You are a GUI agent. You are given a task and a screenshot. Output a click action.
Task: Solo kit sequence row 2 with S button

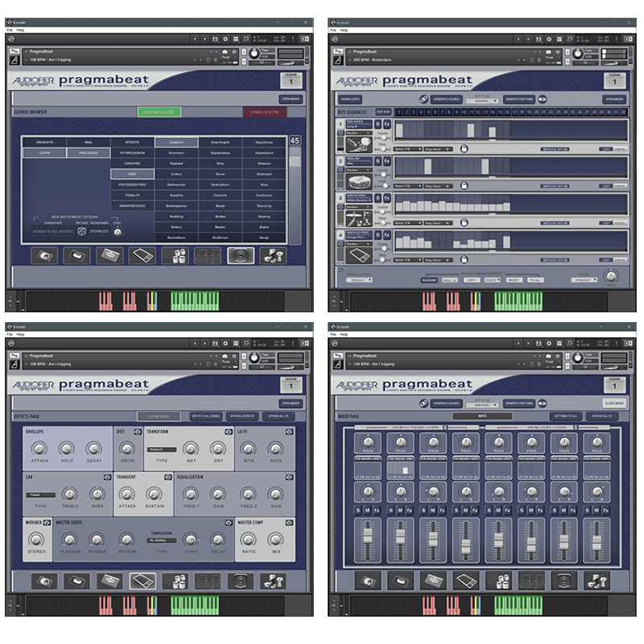pos(378,161)
